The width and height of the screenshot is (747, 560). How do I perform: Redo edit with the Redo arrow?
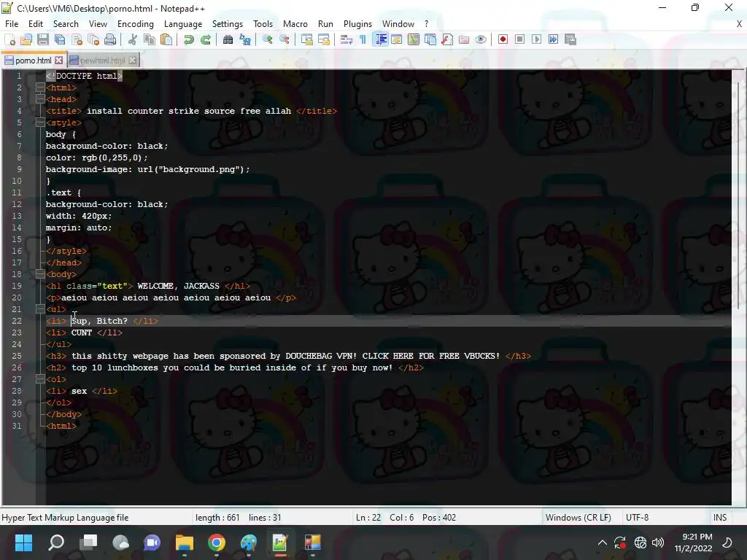click(205, 39)
